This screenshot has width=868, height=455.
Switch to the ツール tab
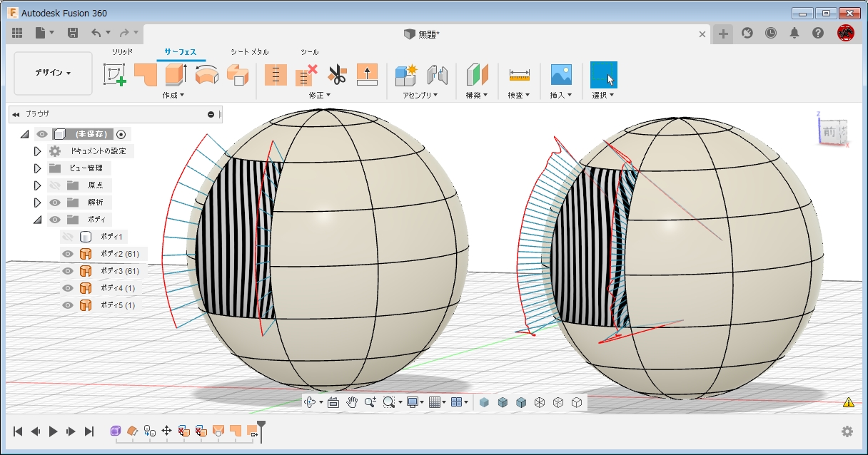pos(309,52)
